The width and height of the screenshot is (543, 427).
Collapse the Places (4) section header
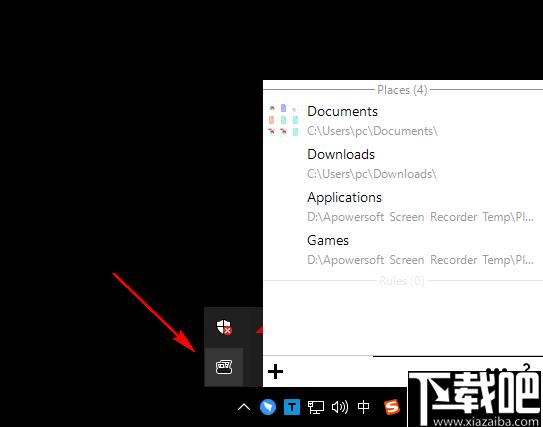[402, 90]
